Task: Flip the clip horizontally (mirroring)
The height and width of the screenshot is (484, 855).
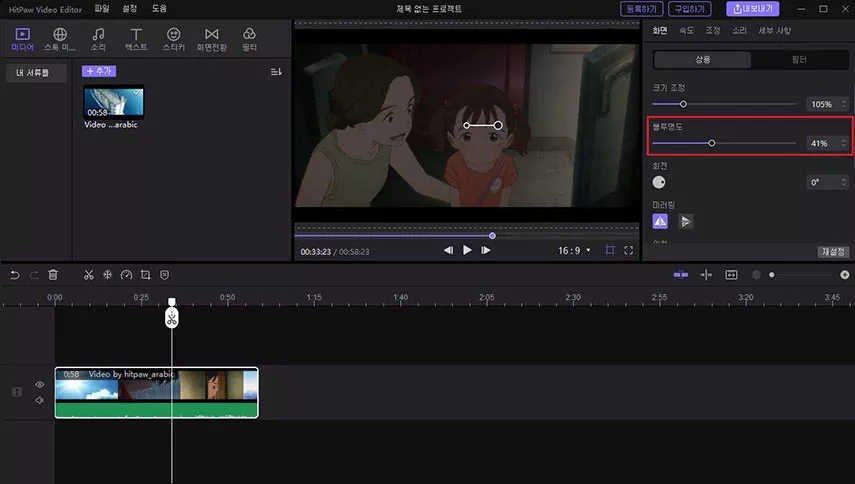Action: [660, 221]
